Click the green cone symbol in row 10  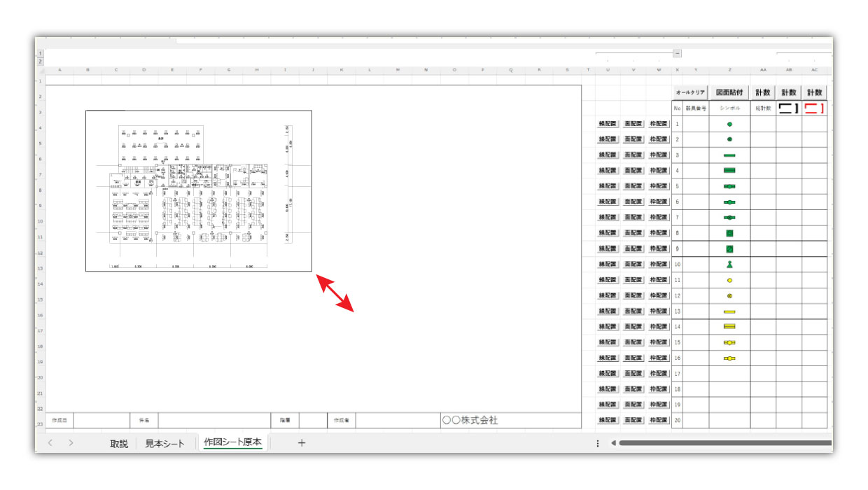click(729, 265)
